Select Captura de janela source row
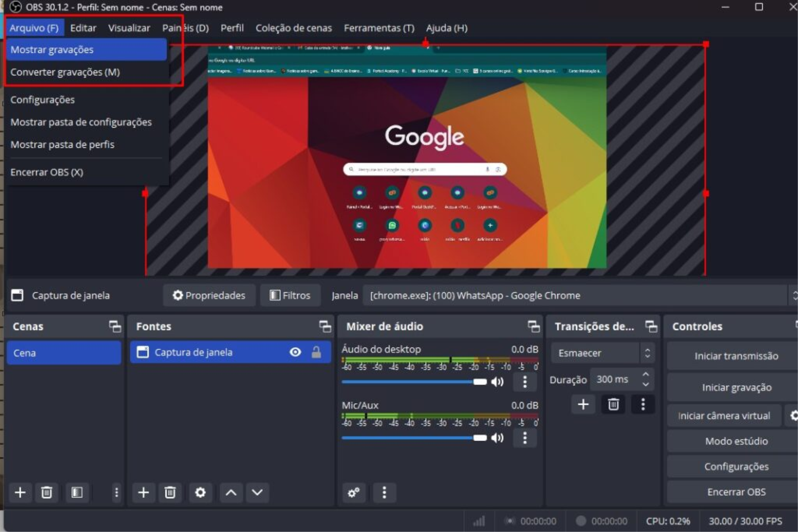This screenshot has height=532, width=798. point(231,352)
